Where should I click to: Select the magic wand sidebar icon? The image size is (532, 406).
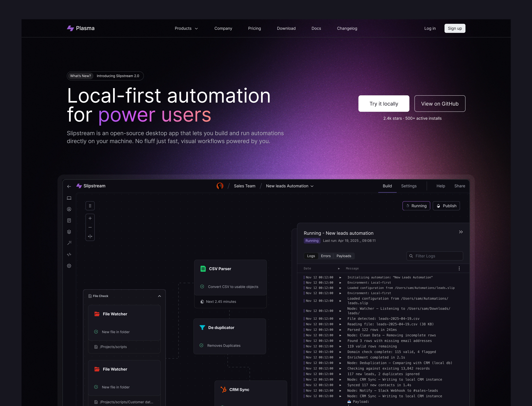click(x=69, y=243)
